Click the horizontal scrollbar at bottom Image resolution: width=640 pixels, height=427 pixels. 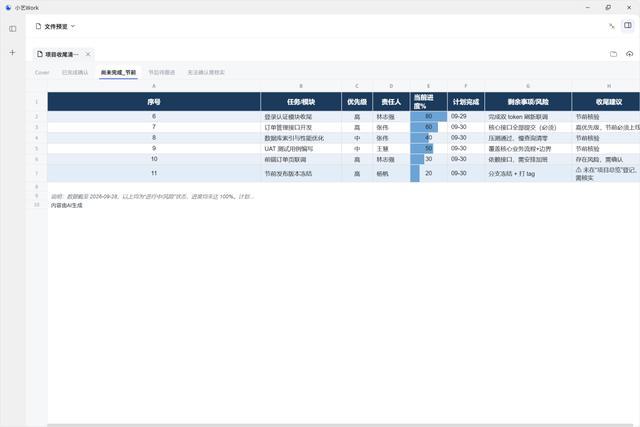tap(340, 425)
